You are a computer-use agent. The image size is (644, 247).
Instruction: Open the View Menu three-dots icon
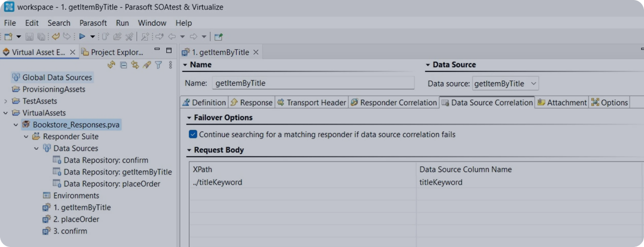pyautogui.click(x=171, y=65)
